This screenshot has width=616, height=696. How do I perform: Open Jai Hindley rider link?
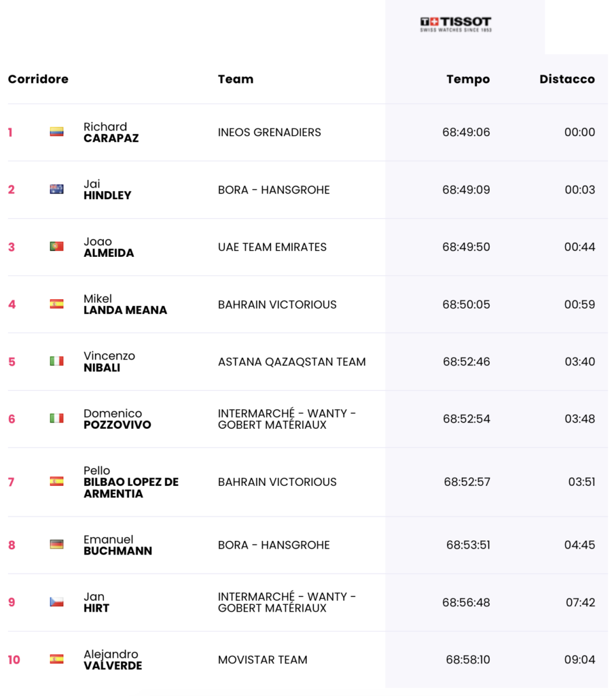point(107,190)
